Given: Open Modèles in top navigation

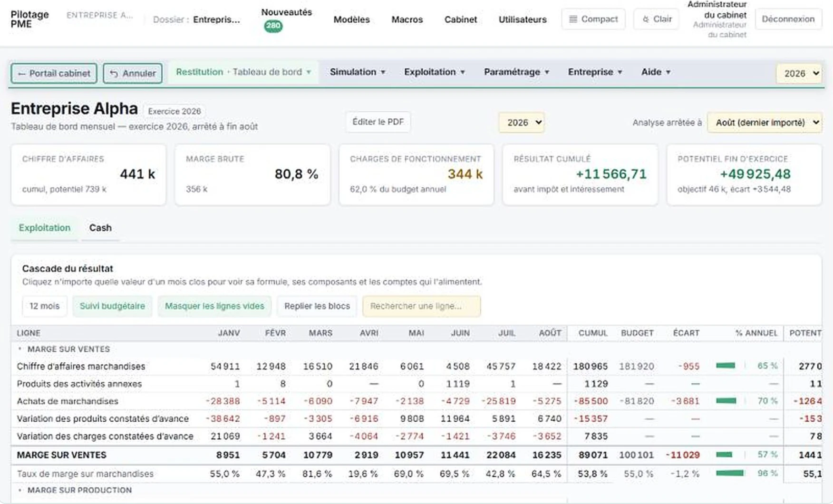Looking at the screenshot, I should pyautogui.click(x=351, y=19).
